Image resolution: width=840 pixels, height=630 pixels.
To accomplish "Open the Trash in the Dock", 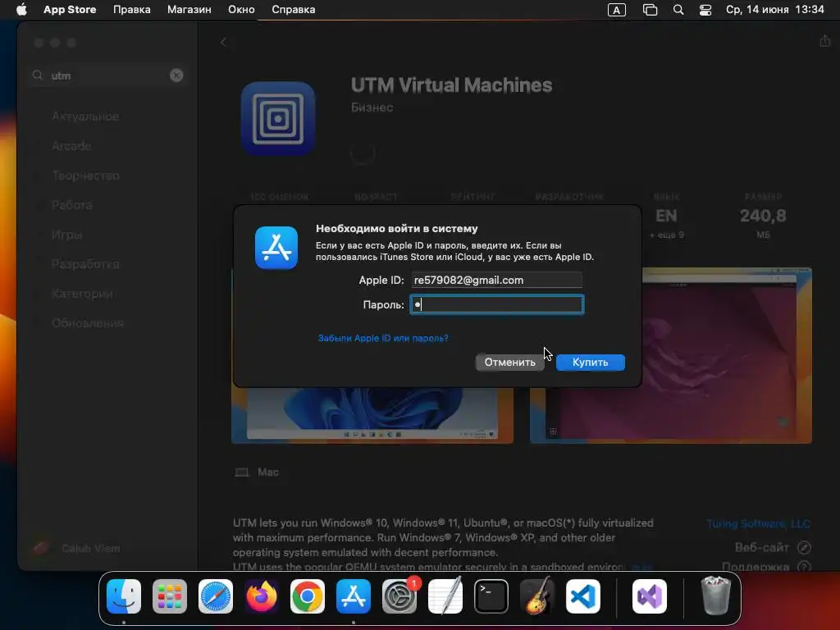I will [715, 596].
